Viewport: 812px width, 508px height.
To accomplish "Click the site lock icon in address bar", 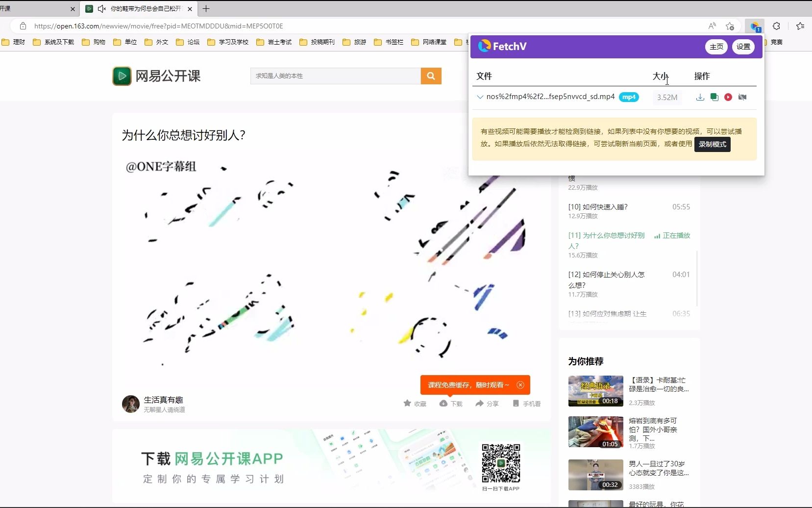I will pyautogui.click(x=23, y=26).
